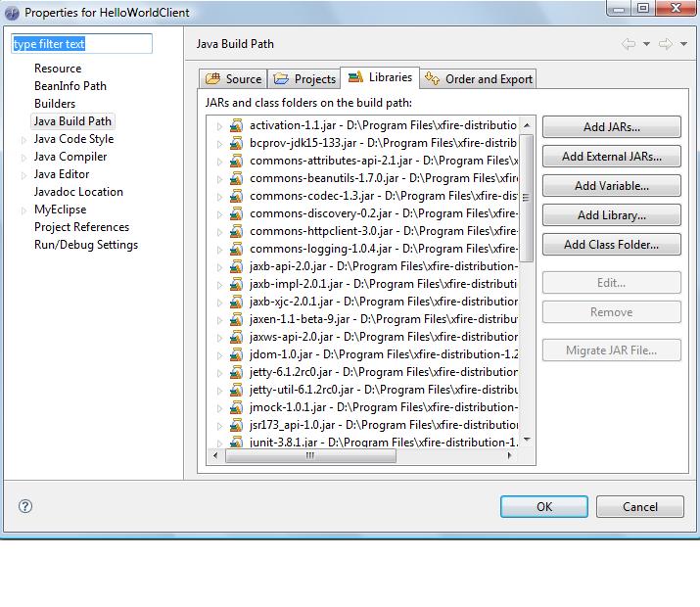Click the Eclipse icon in the title bar

point(12,13)
